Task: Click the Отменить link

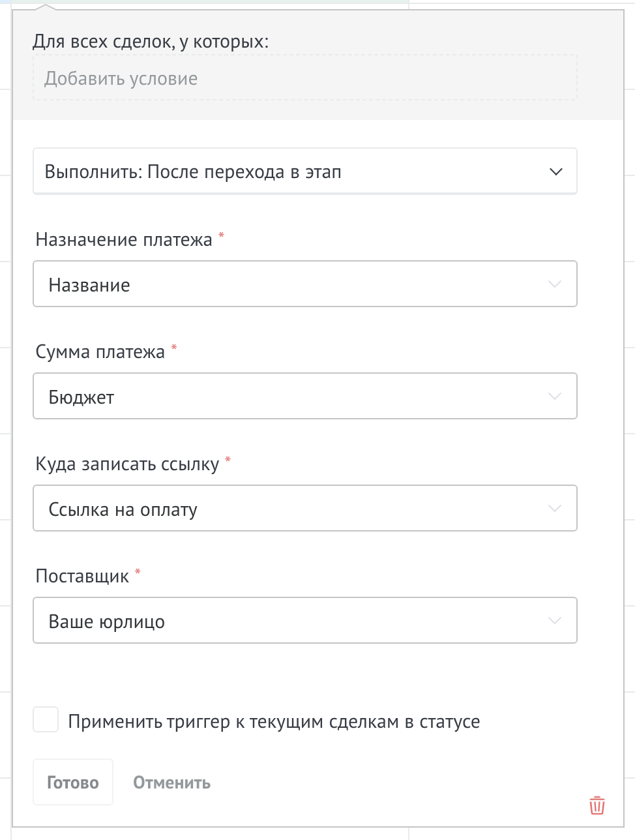Action: (x=171, y=783)
